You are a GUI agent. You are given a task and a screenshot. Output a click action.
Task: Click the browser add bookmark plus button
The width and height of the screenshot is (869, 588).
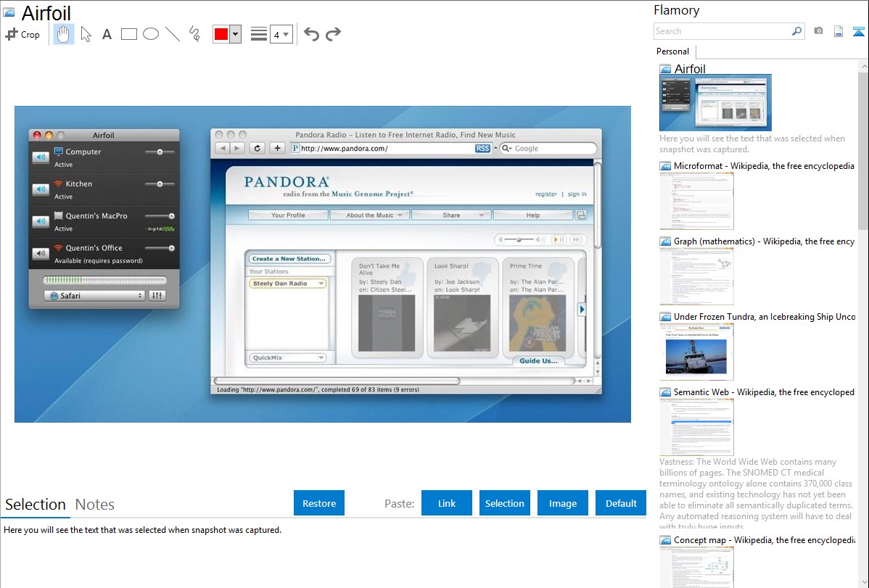[278, 149]
